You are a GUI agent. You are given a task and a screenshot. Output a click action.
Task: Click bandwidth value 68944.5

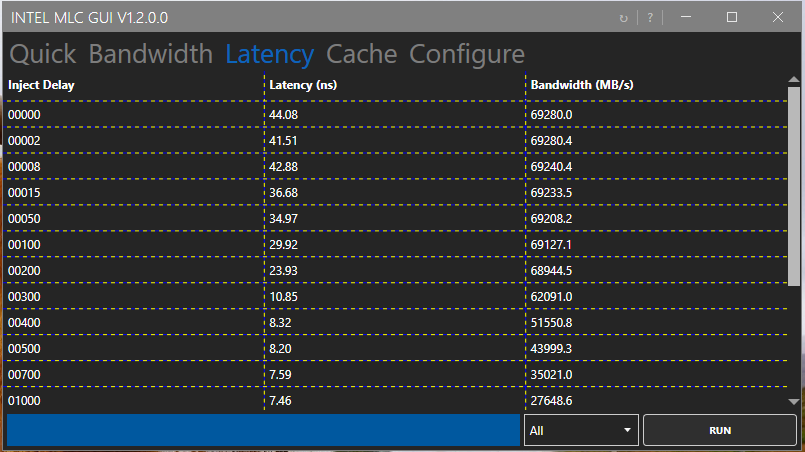[x=551, y=271]
